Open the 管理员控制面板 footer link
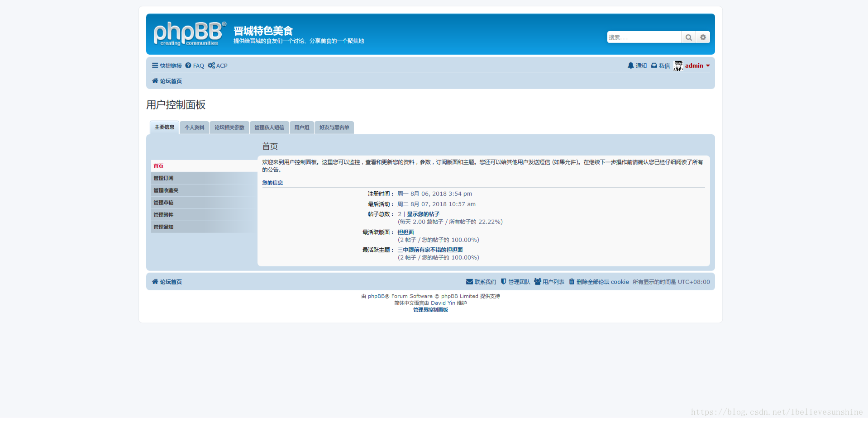The image size is (868, 421). tap(429, 310)
